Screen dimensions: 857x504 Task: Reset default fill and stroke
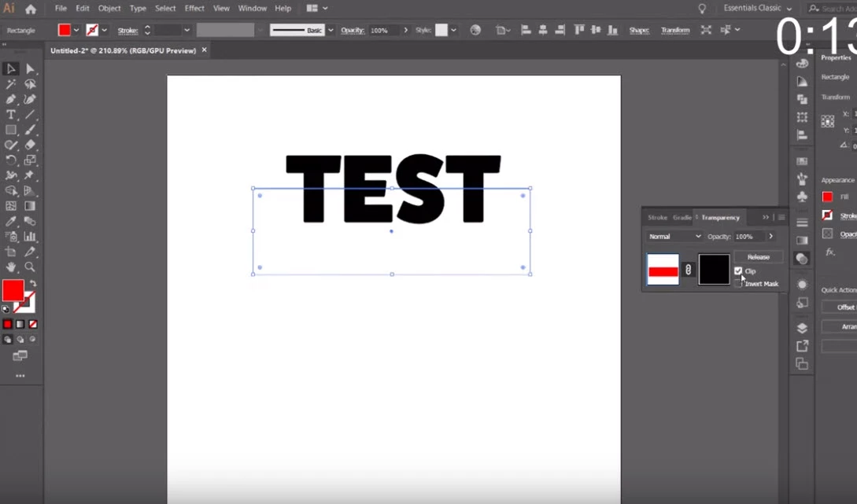coord(6,309)
